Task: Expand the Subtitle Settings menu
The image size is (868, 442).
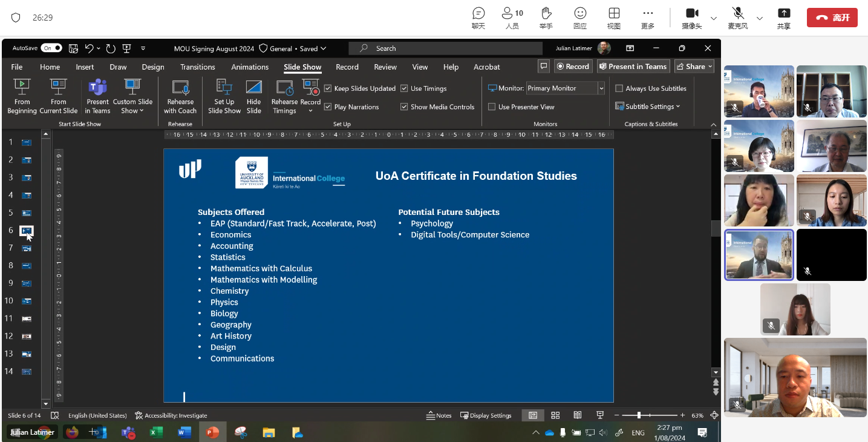Action: (x=648, y=107)
